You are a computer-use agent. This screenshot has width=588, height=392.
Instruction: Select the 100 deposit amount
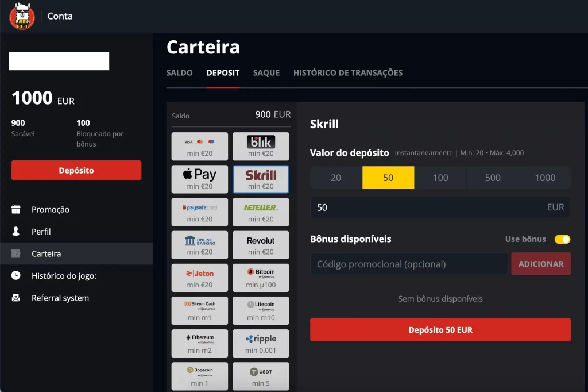(x=440, y=178)
